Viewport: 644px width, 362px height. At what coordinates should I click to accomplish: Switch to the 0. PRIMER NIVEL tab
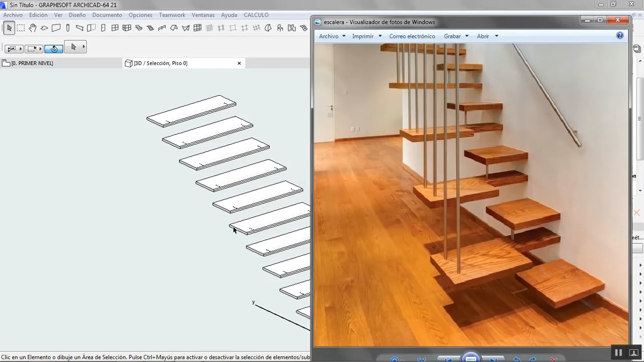point(32,63)
